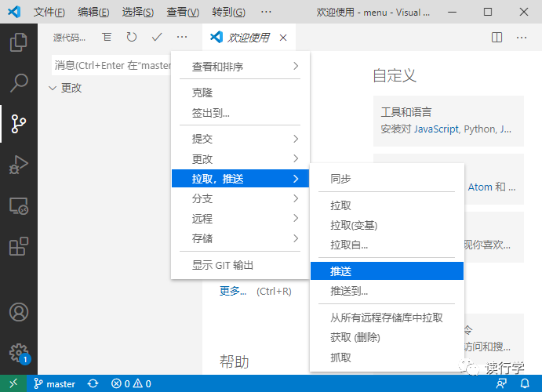Choose 拉取自... in the submenu

pyautogui.click(x=387, y=245)
